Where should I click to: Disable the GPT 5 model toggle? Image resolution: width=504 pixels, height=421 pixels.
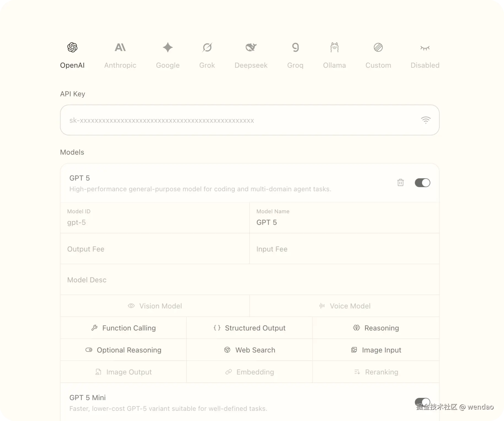click(422, 183)
